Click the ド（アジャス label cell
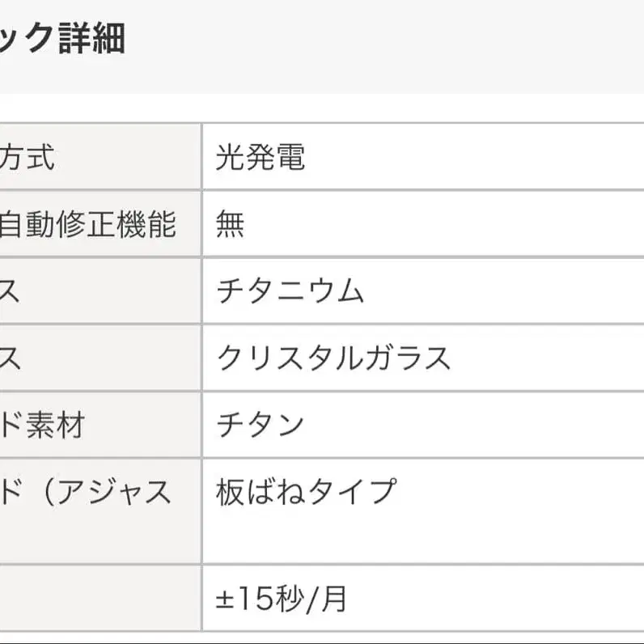 [100, 511]
